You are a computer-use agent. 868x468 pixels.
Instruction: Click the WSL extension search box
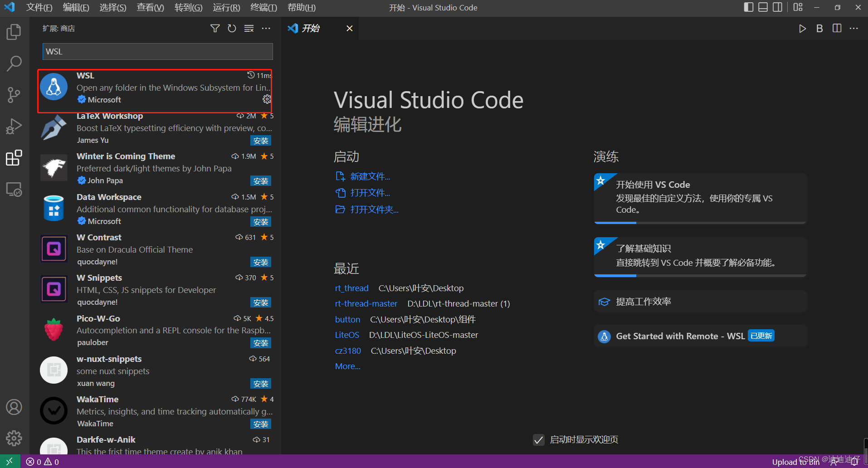coord(158,51)
